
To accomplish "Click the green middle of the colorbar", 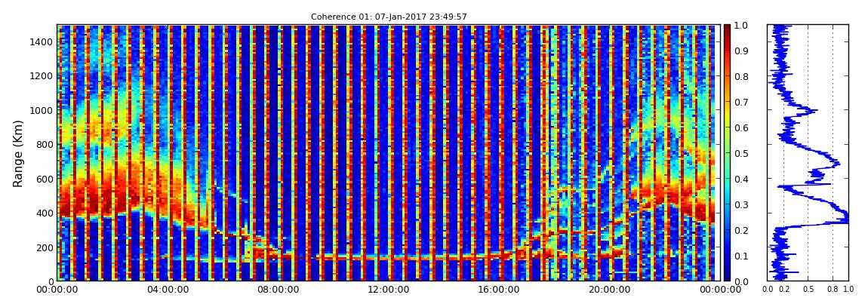I will click(727, 152).
